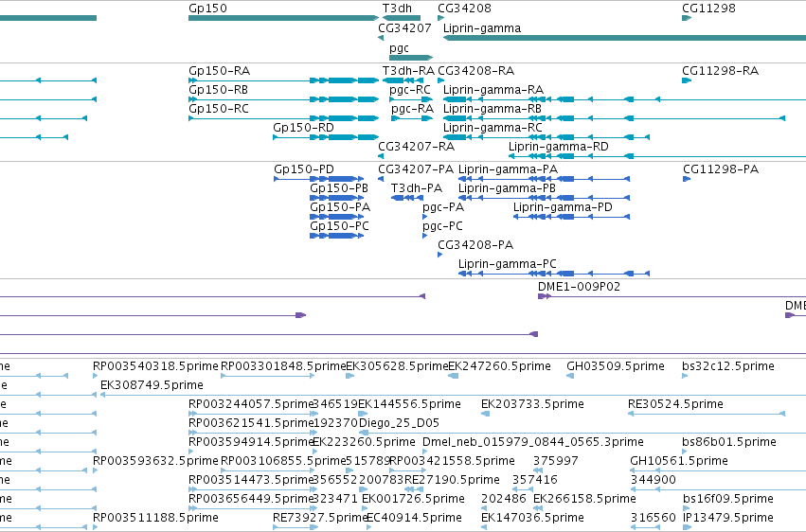Click the pgc-PA protein label
The width and height of the screenshot is (806, 532).
443,207
